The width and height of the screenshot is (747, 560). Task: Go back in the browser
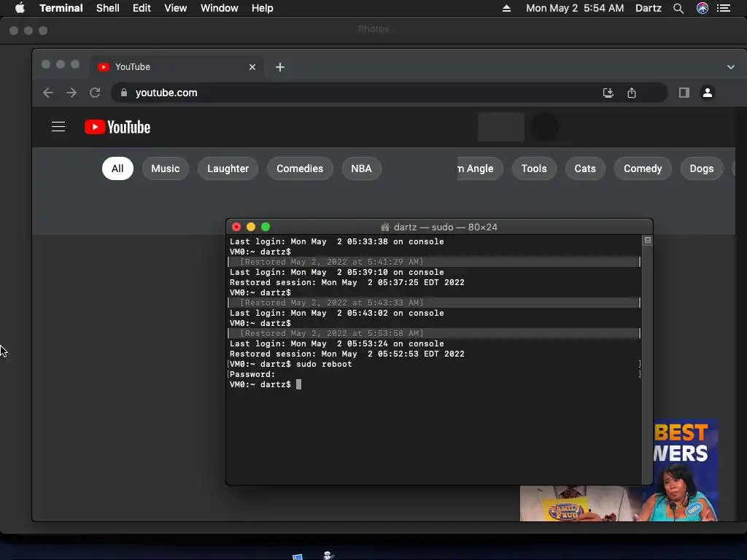(47, 93)
